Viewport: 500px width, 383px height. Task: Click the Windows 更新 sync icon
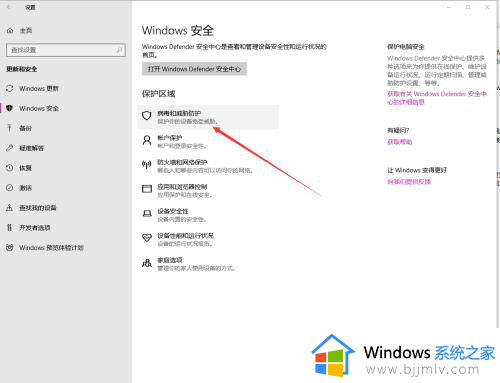click(x=10, y=89)
